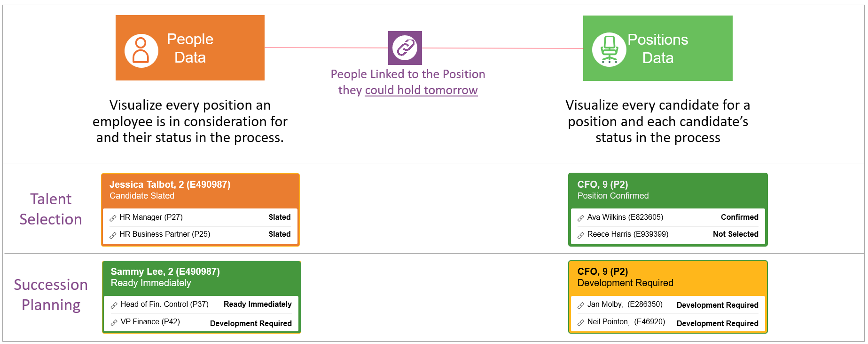Viewport: 868px width, 344px height.
Task: Click link icon next to Ava Wilkins
Action: pyautogui.click(x=581, y=218)
